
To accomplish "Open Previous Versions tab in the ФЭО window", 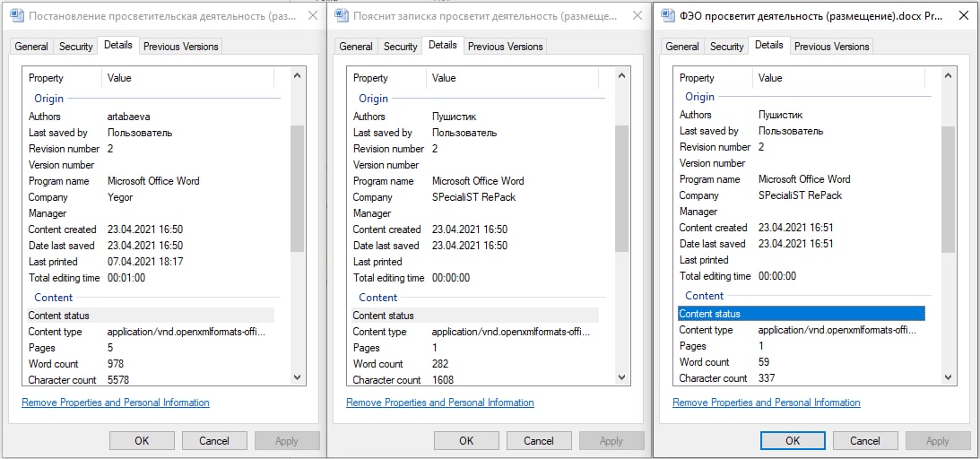I will [831, 47].
